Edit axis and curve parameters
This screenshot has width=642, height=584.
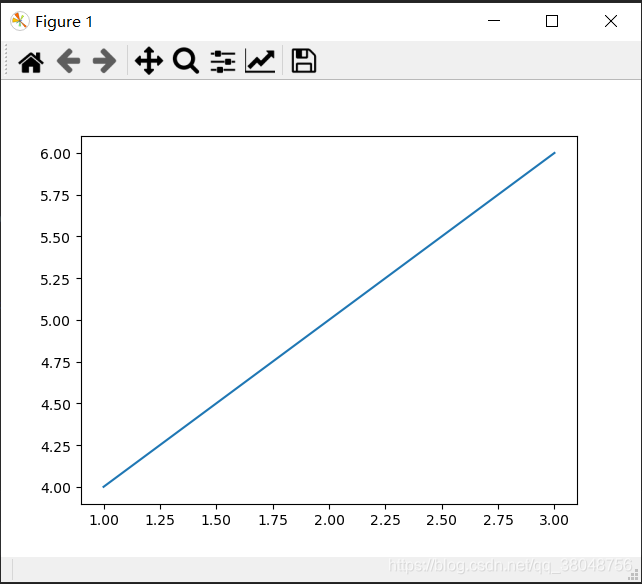coord(260,61)
